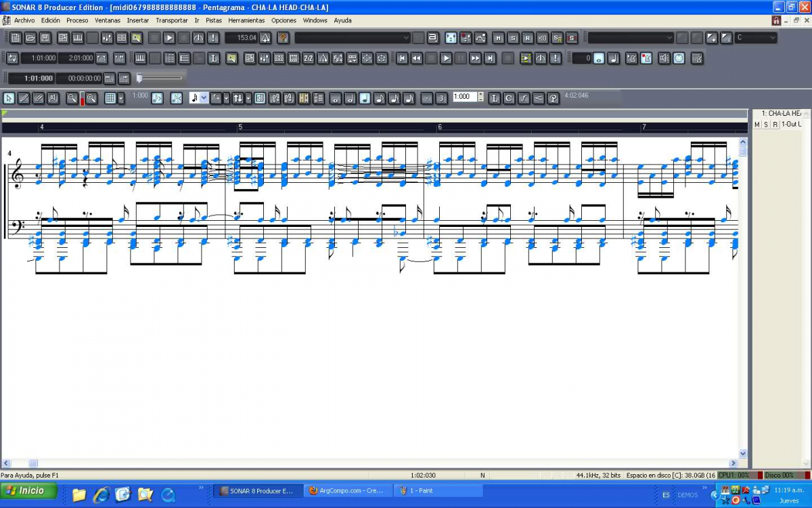The image size is (812, 508).
Task: Rewind to start in transport toolbar
Action: click(402, 58)
